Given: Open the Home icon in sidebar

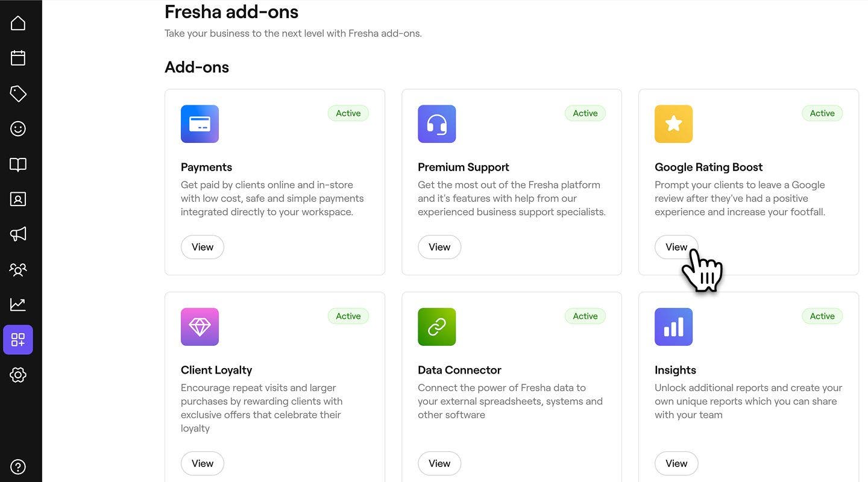Looking at the screenshot, I should 18,23.
